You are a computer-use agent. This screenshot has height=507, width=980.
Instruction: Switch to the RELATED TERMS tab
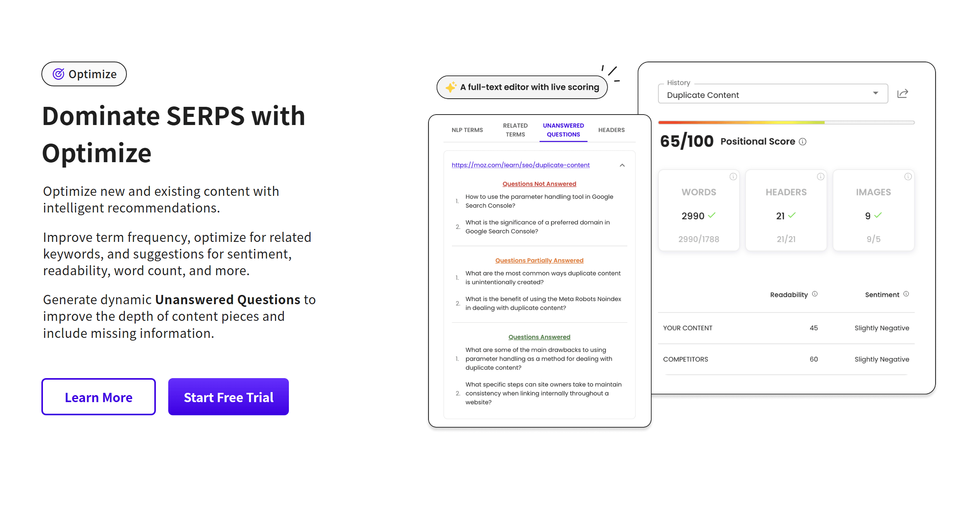click(x=515, y=130)
